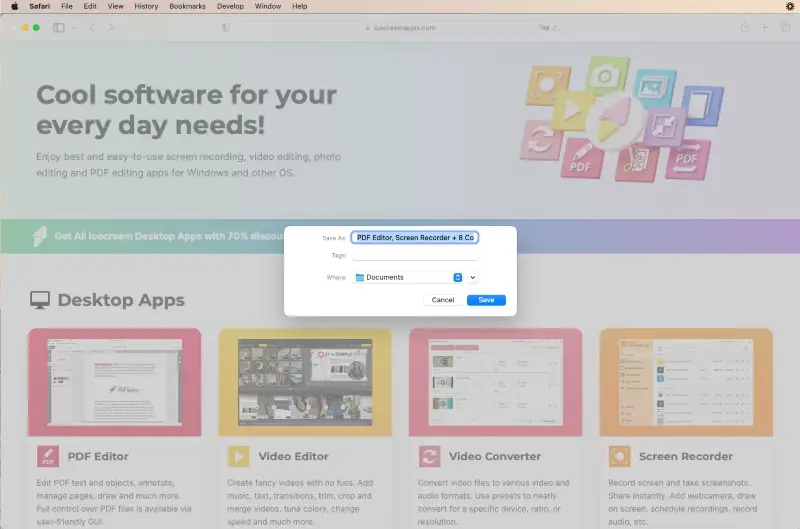
Task: Click the camera tile in hero graphic
Action: coord(607,77)
